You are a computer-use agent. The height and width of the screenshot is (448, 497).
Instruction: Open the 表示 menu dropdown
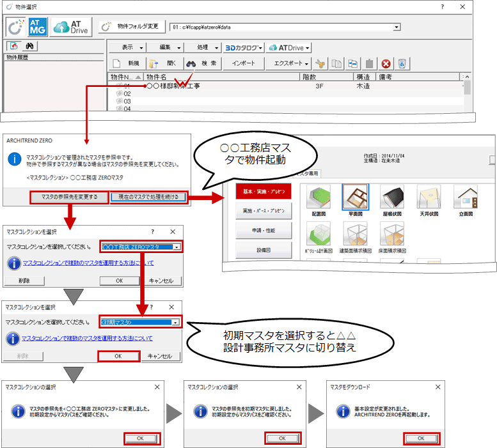[127, 47]
